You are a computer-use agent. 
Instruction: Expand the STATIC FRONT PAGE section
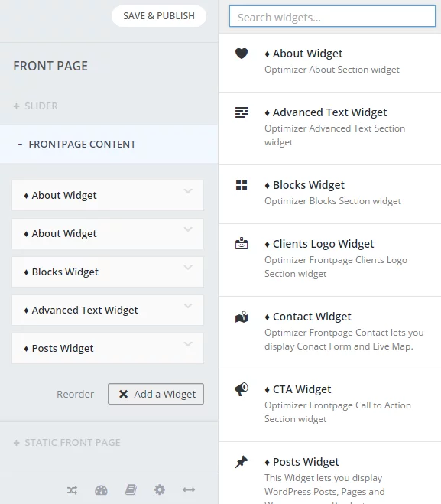[66, 443]
